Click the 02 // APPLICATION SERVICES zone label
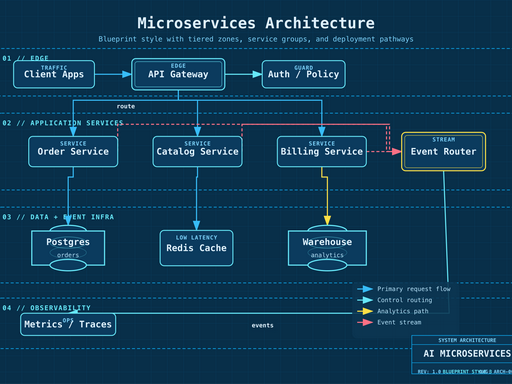Viewport: 512px width, 384px height. click(x=63, y=123)
